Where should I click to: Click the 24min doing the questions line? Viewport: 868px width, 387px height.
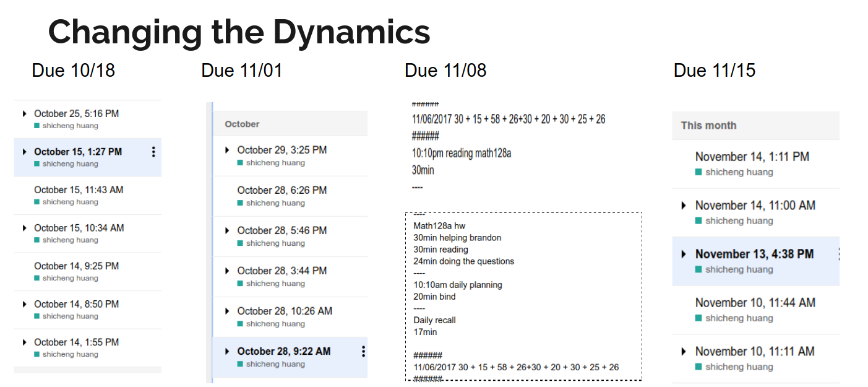(x=464, y=261)
